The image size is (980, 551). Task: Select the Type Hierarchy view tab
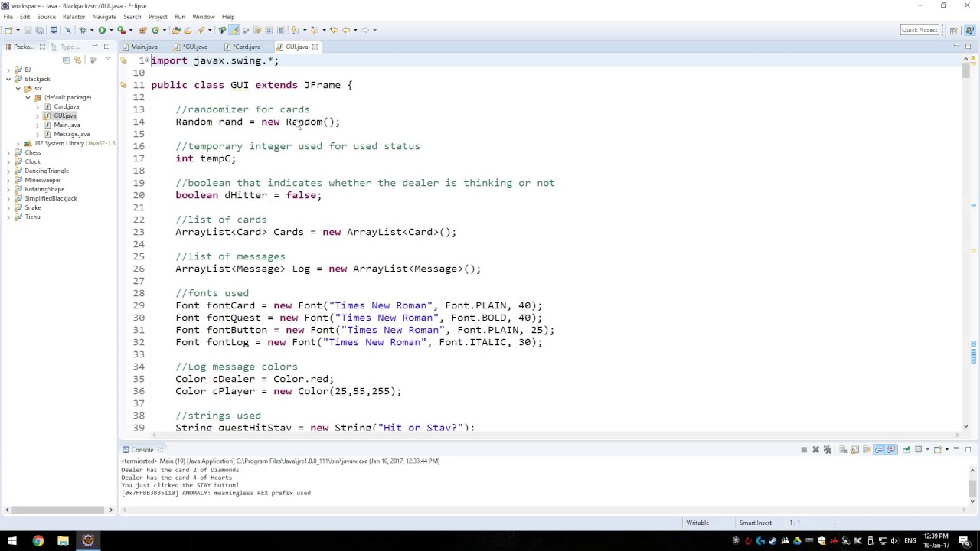tap(66, 47)
